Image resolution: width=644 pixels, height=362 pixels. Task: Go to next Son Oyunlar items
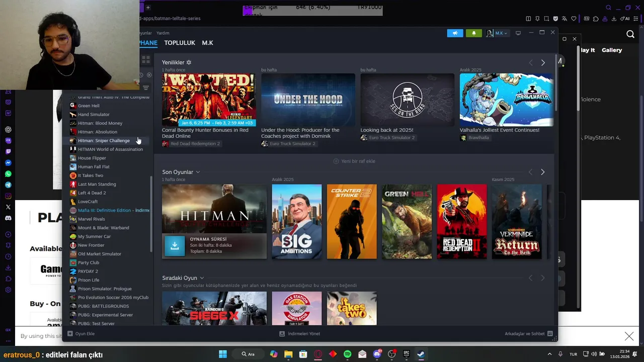coord(542,172)
